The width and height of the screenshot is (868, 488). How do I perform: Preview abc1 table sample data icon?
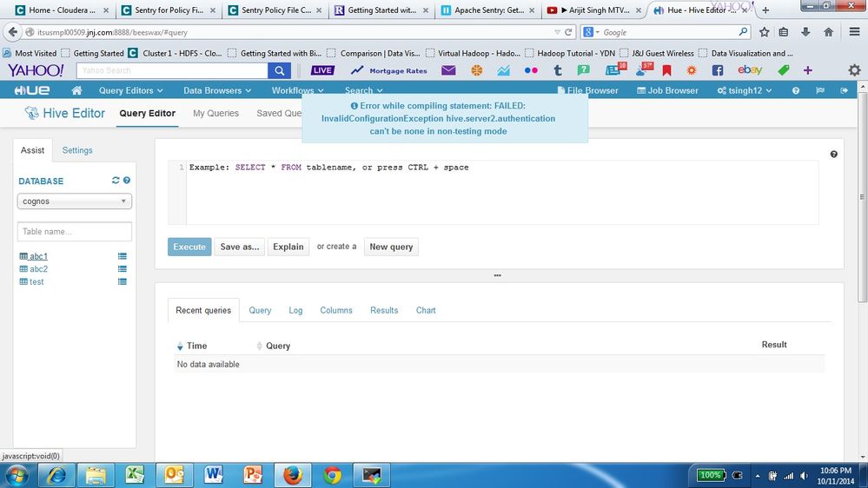(x=123, y=256)
